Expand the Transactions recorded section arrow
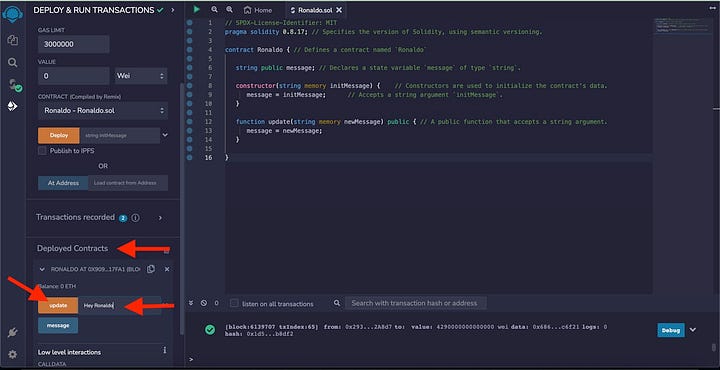The height and width of the screenshot is (370, 720). click(x=160, y=218)
